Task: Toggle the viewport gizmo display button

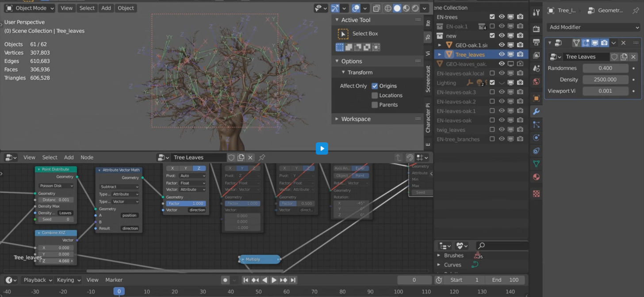Action: (335, 8)
